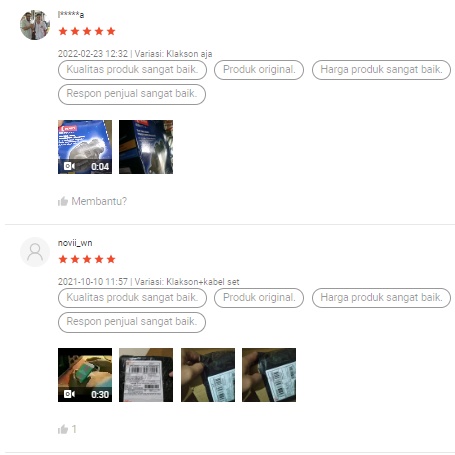Viewport: 455px width, 455px height.
Task: Select first review's 'Kualitas produk sangat baik' tag
Action: (132, 70)
